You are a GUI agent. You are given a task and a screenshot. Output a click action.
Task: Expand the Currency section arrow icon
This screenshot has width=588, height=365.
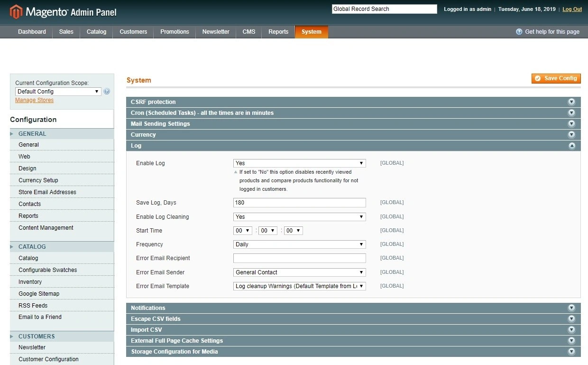click(x=571, y=134)
